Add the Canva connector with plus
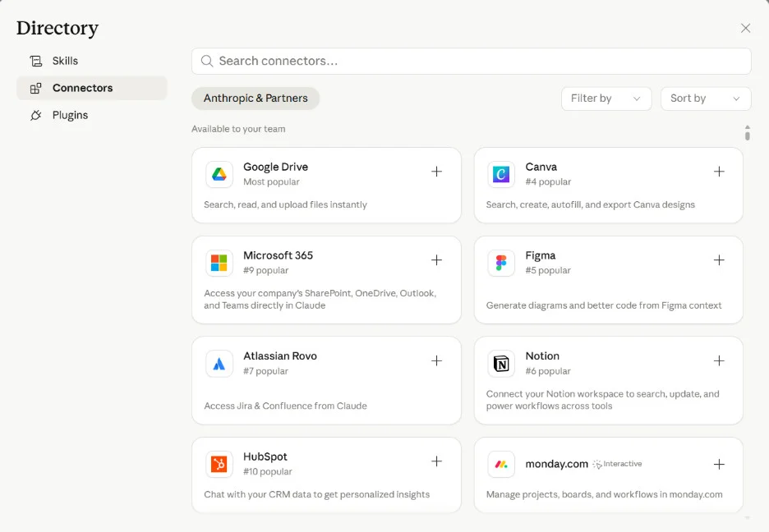 719,172
